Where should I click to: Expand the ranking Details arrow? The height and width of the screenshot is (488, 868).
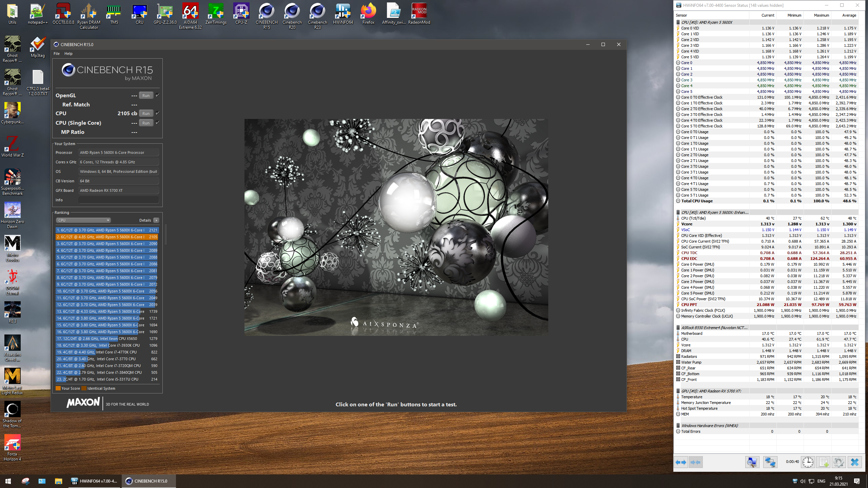(156, 220)
